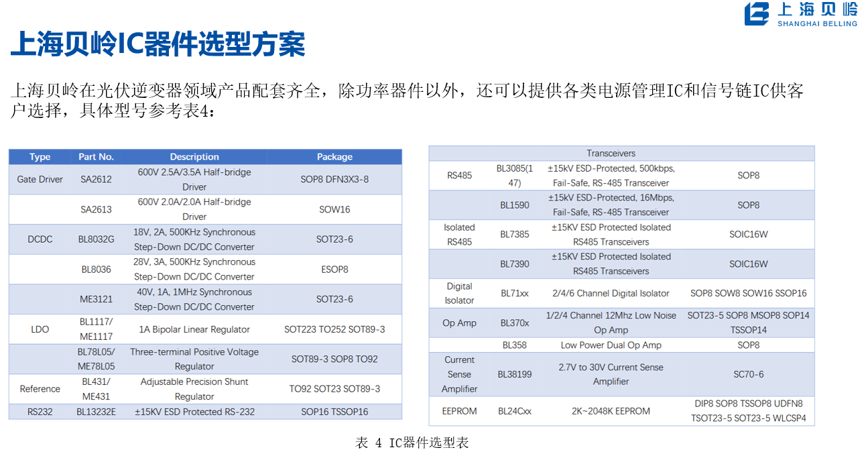Viewport: 868px width, 462px height.
Task: Click the BL7385 part number cell
Action: [x=514, y=235]
